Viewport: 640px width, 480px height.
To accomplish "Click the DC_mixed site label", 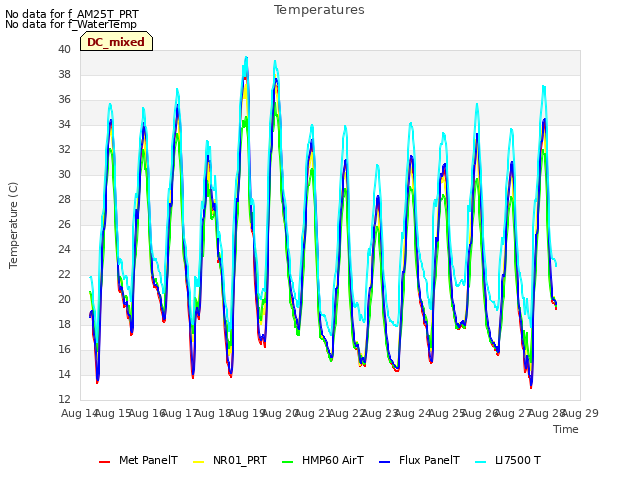I will (x=116, y=42).
